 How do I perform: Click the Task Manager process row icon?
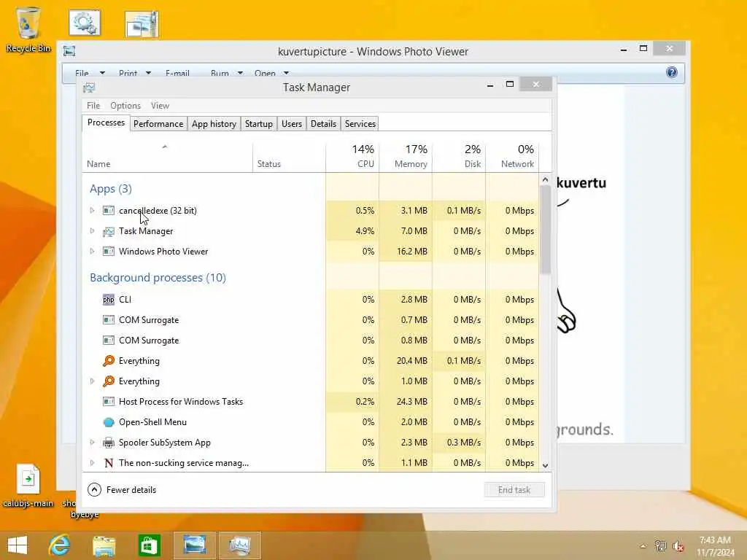[x=109, y=231]
